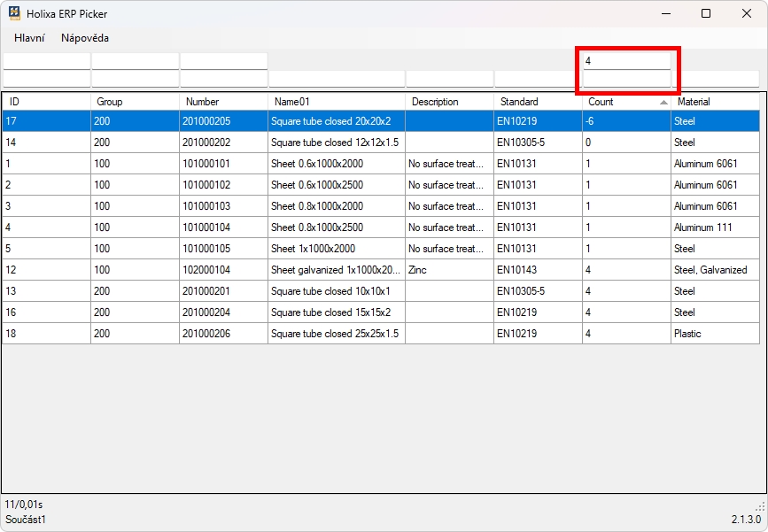
Task: Click the filter box above Name01 column
Action: point(336,79)
